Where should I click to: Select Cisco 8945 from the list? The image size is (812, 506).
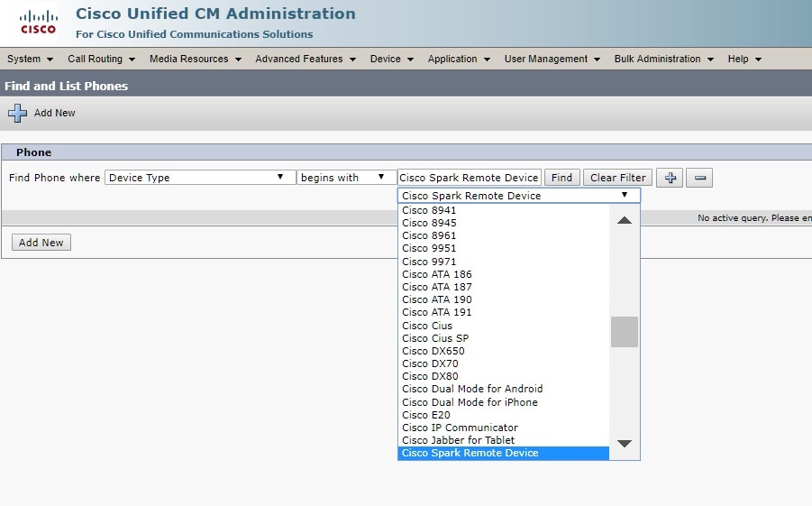pos(504,223)
